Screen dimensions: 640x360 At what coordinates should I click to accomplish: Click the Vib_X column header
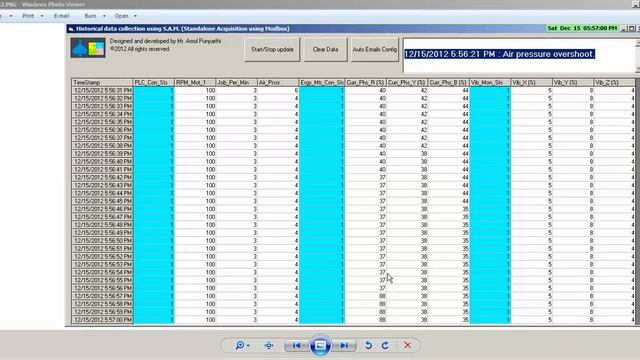click(532, 82)
